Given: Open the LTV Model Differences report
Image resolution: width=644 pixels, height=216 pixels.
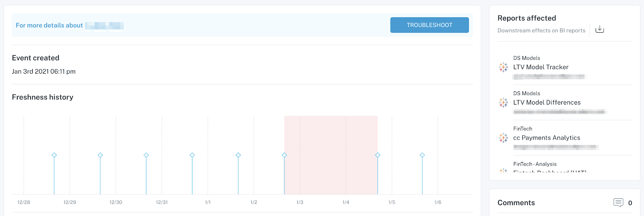Looking at the screenshot, I should 547,103.
